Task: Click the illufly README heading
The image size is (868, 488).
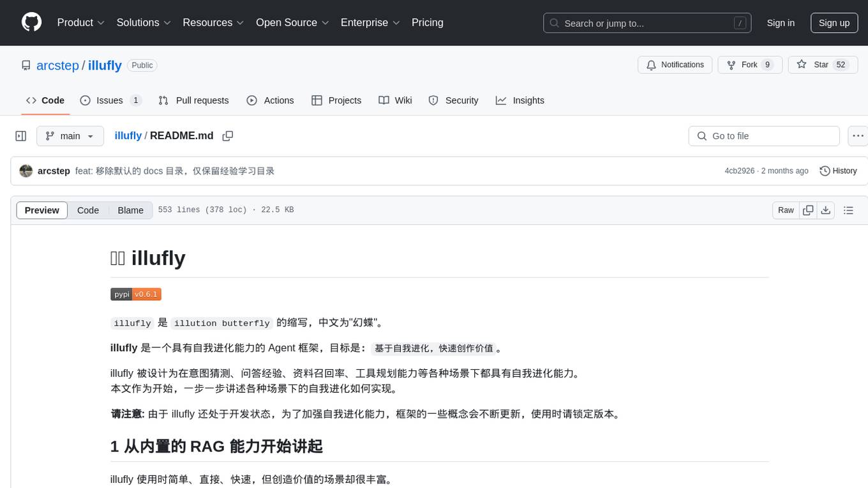Action: (148, 258)
